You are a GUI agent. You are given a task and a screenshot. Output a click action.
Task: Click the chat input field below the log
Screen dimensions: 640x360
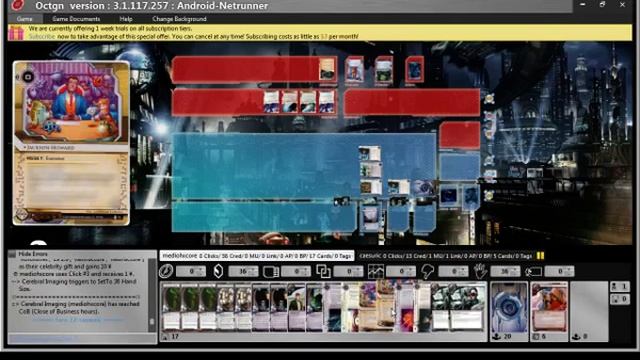[x=81, y=338]
